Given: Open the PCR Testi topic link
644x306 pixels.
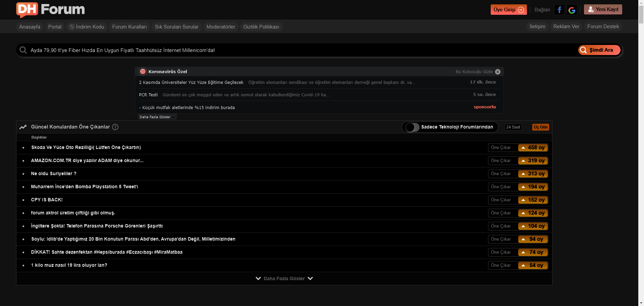Looking at the screenshot, I should (x=148, y=95).
